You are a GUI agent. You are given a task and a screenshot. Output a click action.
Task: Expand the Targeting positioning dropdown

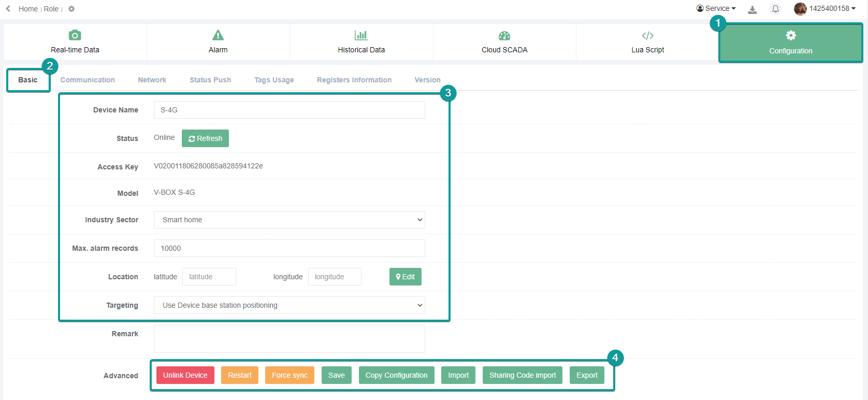click(x=290, y=305)
